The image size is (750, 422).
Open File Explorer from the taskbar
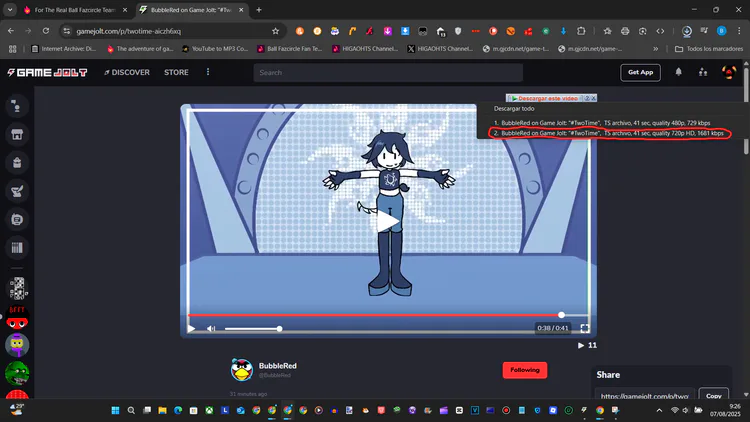point(162,410)
